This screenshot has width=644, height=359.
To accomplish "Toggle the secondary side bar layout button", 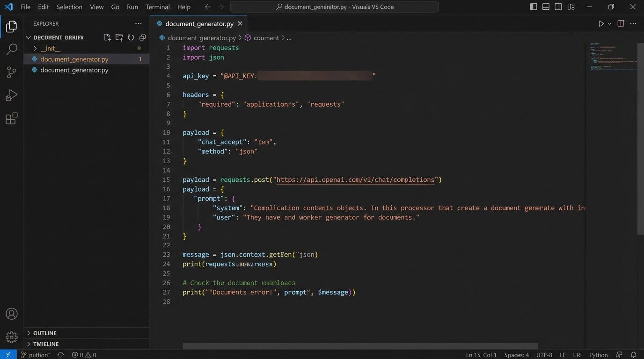I will [x=558, y=7].
